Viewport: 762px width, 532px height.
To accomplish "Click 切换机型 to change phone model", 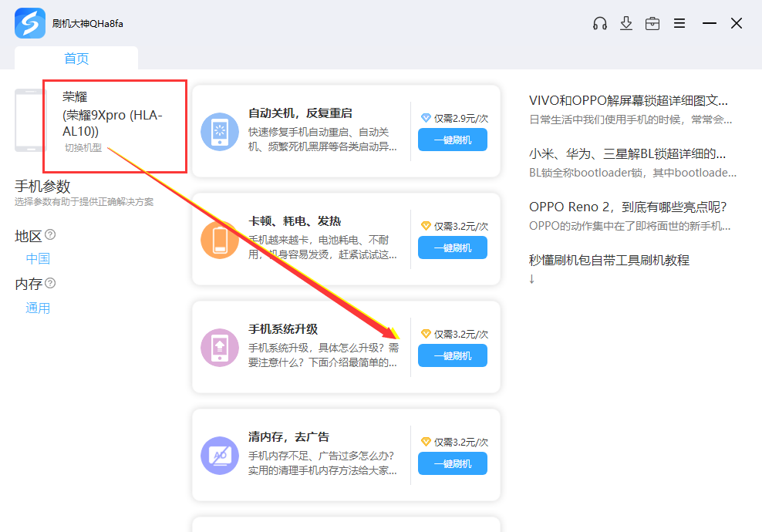I will pos(83,148).
